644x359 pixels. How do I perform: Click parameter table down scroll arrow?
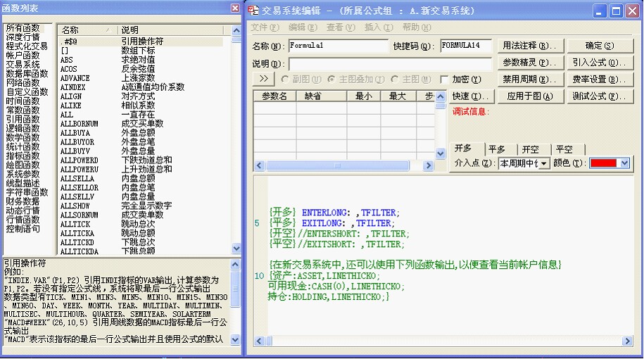[x=441, y=153]
